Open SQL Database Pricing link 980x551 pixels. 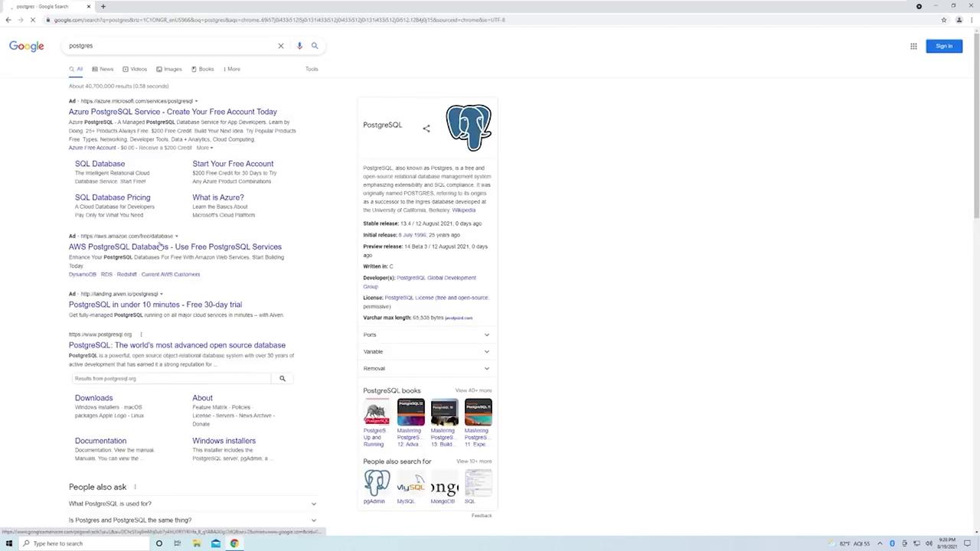(113, 197)
